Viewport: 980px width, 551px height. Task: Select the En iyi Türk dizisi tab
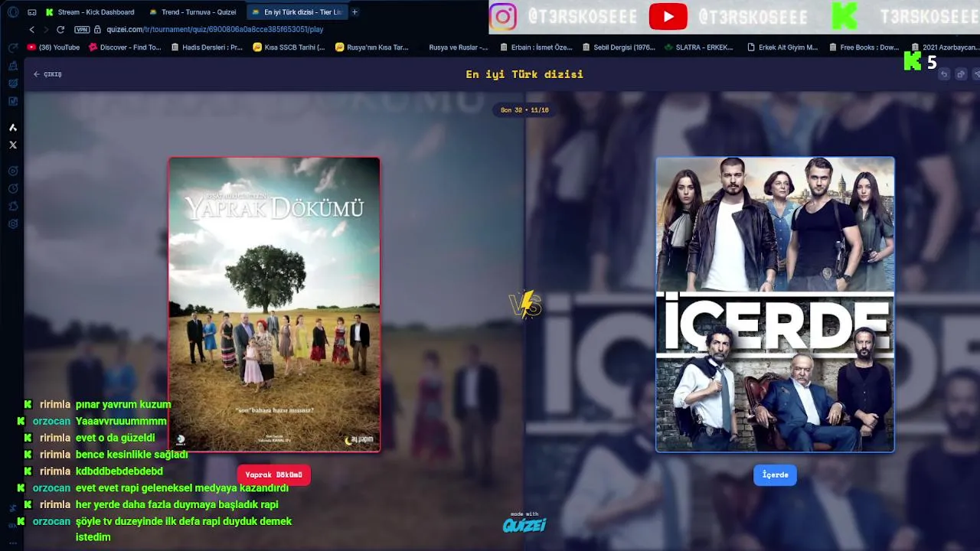pos(296,12)
